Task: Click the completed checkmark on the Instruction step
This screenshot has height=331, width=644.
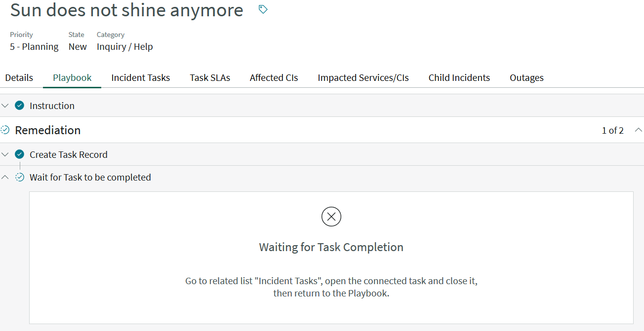Action: [x=19, y=105]
